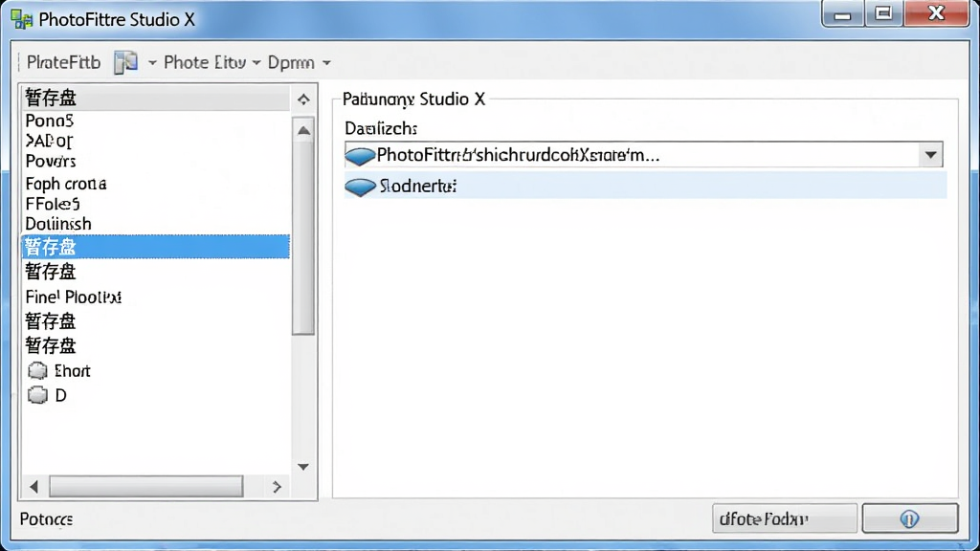Image resolution: width=980 pixels, height=551 pixels.
Task: Open the PlateFittb toolbar item
Action: tap(63, 62)
